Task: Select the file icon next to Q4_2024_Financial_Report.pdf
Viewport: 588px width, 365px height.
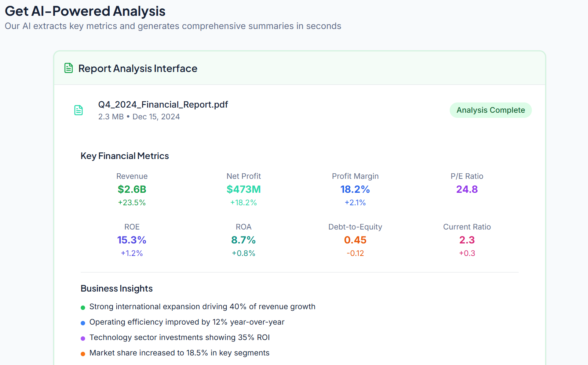Action: [x=78, y=109]
